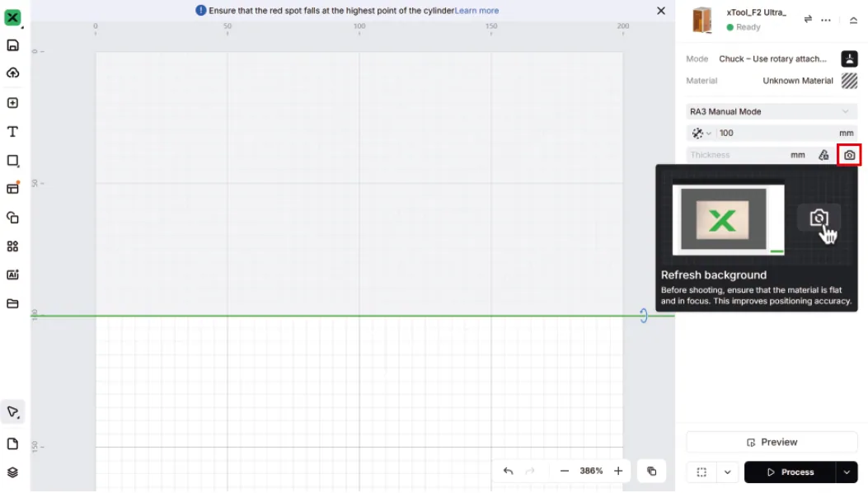The image size is (868, 493).
Task: Click the Refresh background camera icon
Action: click(x=849, y=155)
